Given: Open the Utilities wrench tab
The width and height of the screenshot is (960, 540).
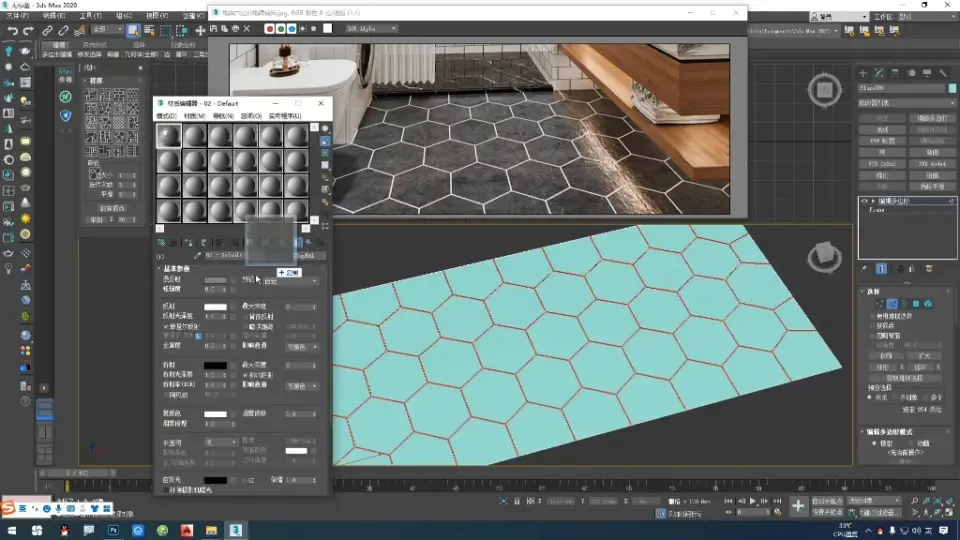Looking at the screenshot, I should (x=943, y=73).
